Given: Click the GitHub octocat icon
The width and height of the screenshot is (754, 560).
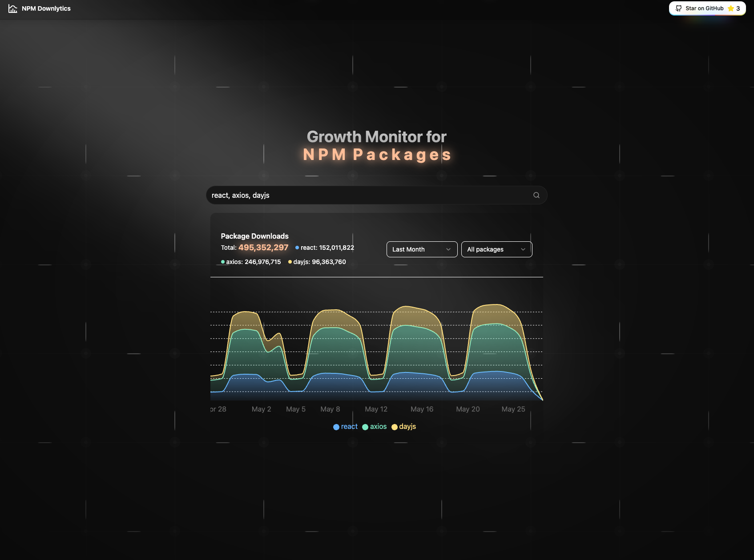Looking at the screenshot, I should tap(678, 8).
